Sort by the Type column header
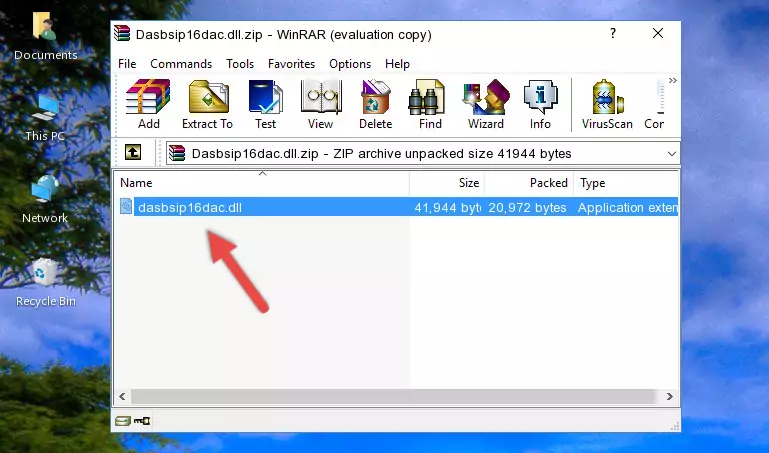 (626, 183)
